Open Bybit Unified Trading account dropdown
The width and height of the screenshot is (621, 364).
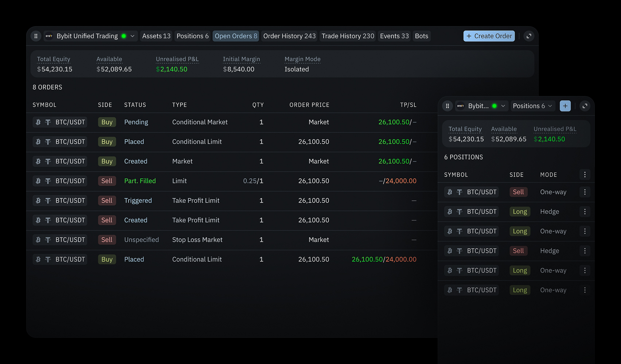tap(91, 36)
